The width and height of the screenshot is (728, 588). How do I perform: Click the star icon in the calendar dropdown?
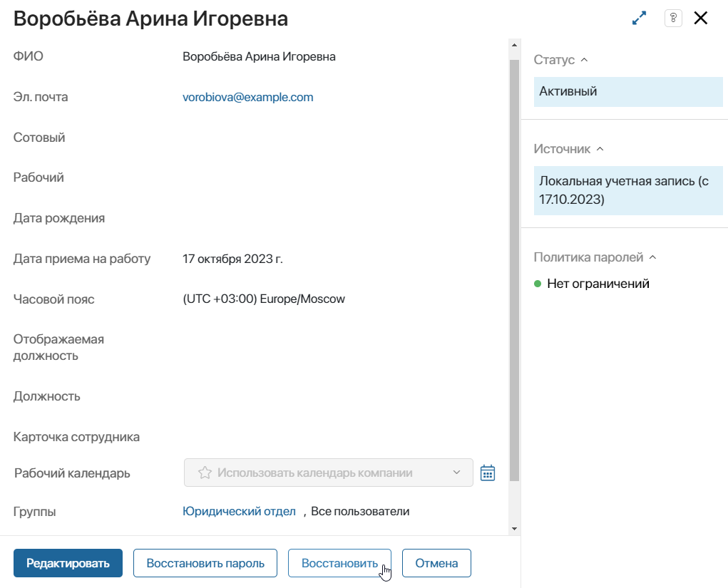[x=205, y=473]
